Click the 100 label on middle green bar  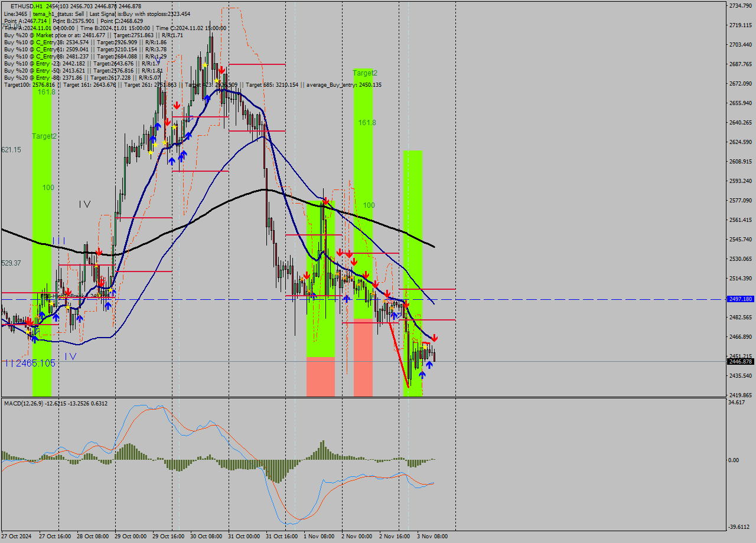pos(369,205)
